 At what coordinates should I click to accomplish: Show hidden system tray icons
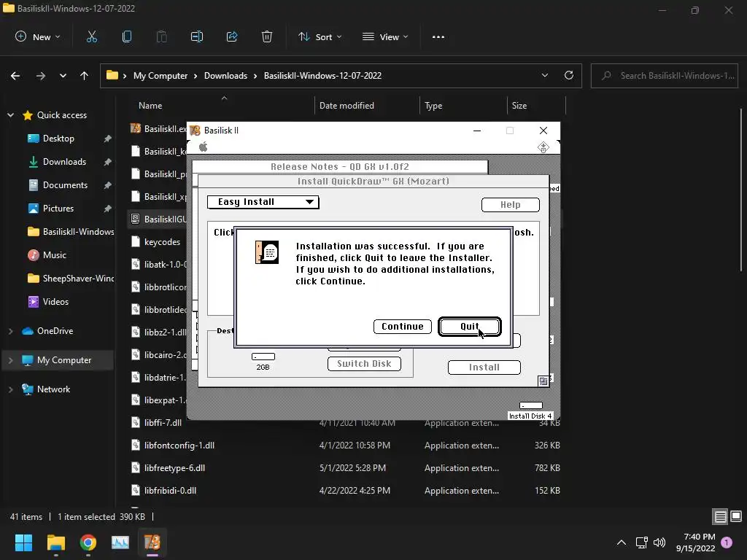pyautogui.click(x=622, y=542)
